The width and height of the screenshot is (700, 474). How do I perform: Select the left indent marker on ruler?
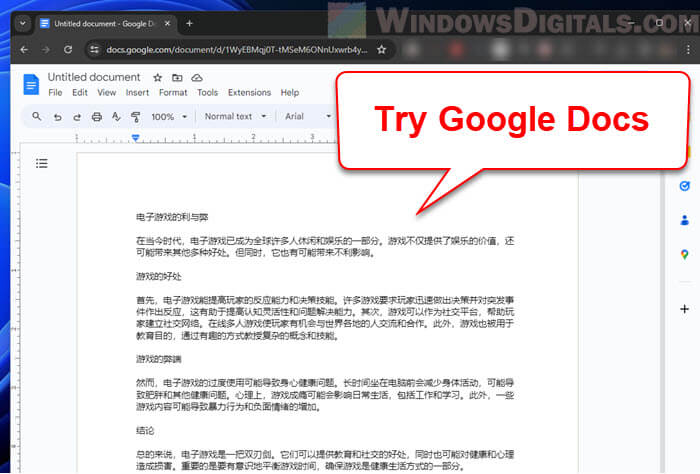coord(136,138)
